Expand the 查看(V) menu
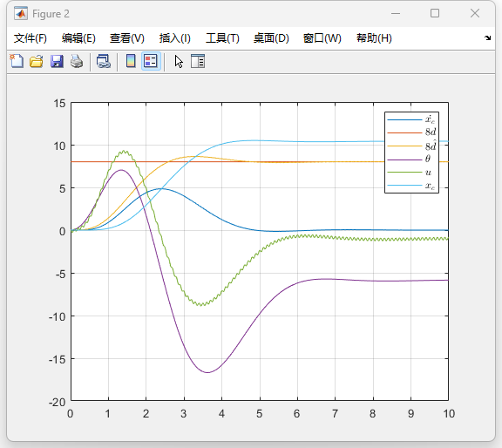 (x=127, y=38)
